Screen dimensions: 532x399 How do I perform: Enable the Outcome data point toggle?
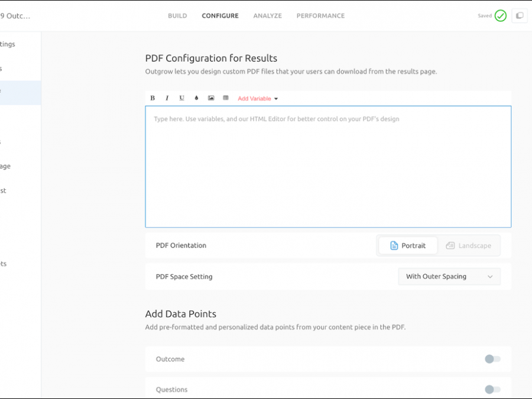pos(492,359)
